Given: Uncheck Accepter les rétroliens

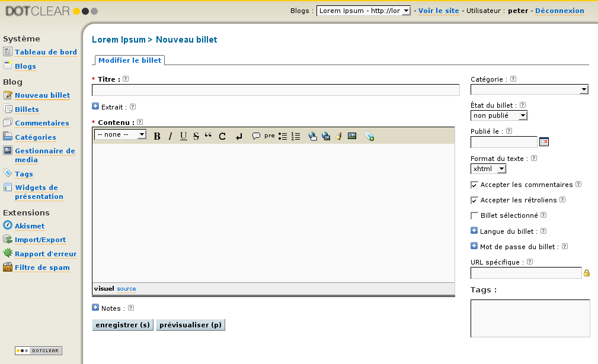Looking at the screenshot, I should coord(474,201).
